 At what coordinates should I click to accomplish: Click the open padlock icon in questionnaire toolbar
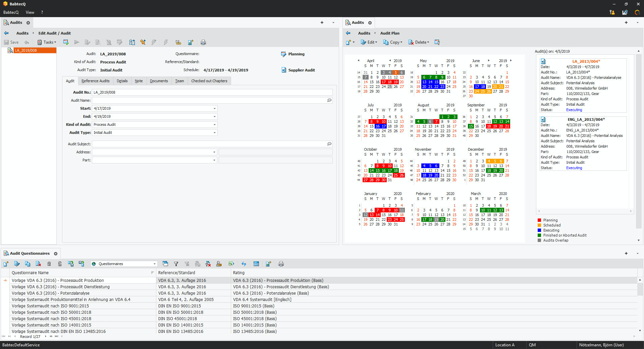click(60, 264)
